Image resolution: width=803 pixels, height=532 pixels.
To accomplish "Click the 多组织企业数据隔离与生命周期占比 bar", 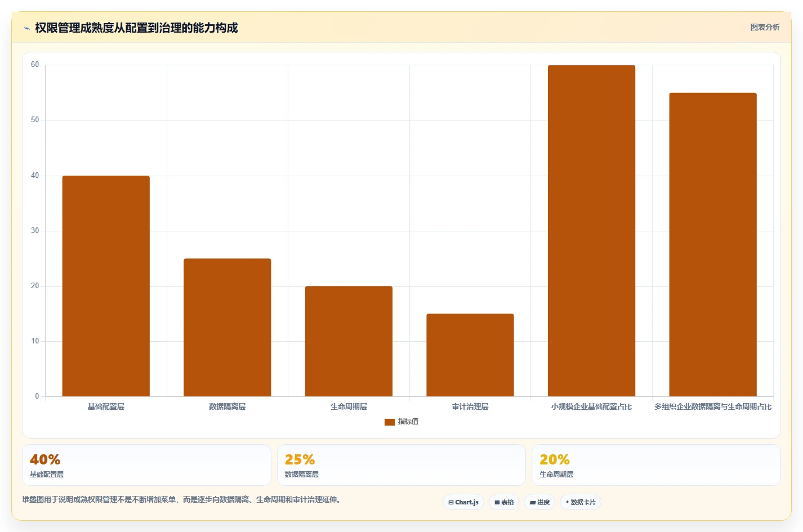I will point(713,244).
